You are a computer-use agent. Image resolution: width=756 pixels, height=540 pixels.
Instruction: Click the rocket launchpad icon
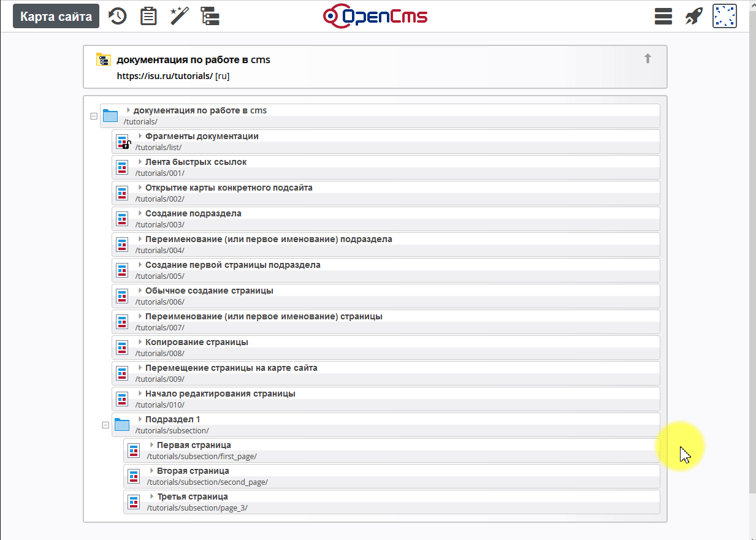click(693, 17)
